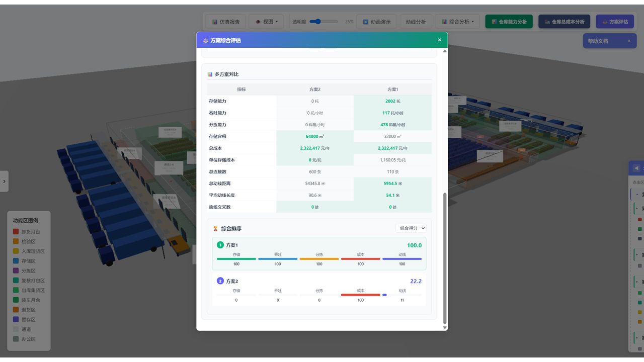
Task: Click the 478 料箱/小时 value
Action: click(393, 125)
